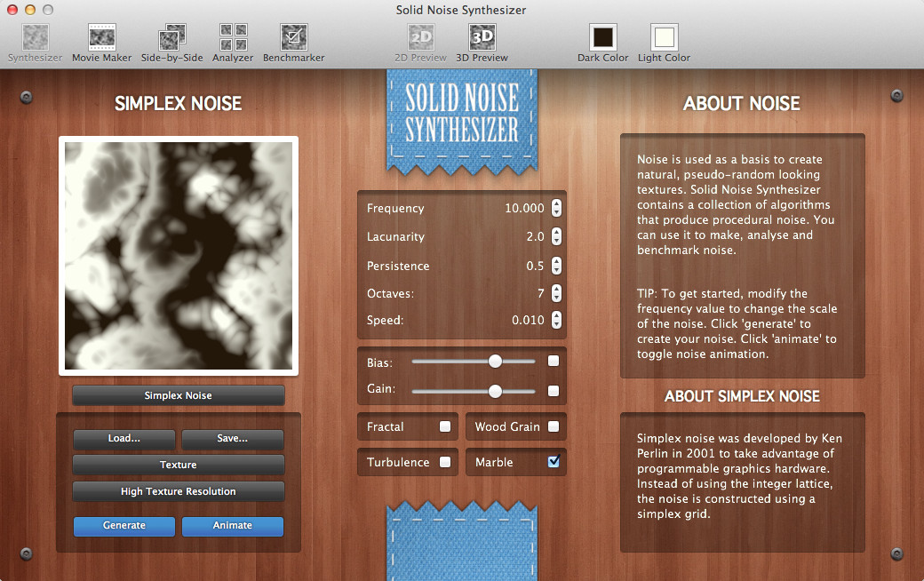924x581 pixels.
Task: Click the Save... button
Action: (232, 438)
